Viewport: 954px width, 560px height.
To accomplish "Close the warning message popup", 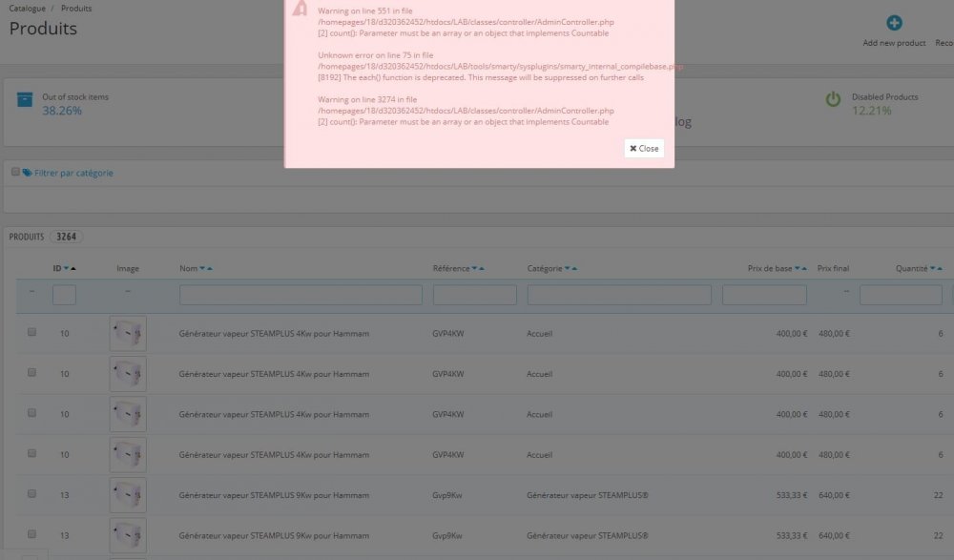I will point(644,149).
